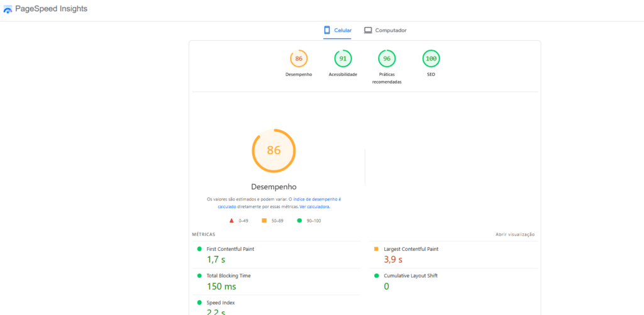
Task: Click the First Contentful Paint metric
Action: point(230,249)
